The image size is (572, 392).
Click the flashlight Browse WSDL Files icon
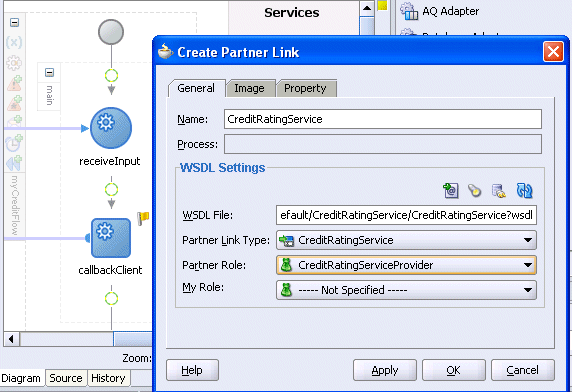474,190
